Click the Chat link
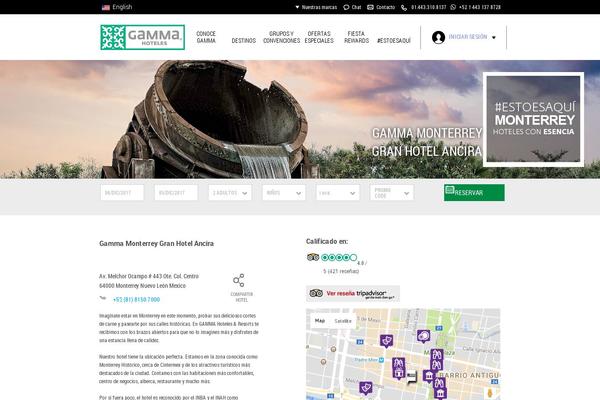Image resolution: width=600 pixels, height=400 pixels. point(356,7)
